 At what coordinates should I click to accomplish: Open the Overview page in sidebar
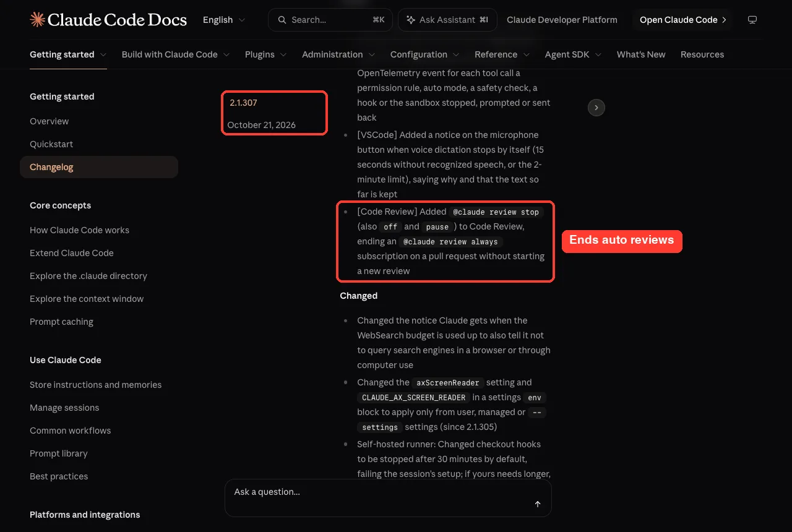pos(99,121)
